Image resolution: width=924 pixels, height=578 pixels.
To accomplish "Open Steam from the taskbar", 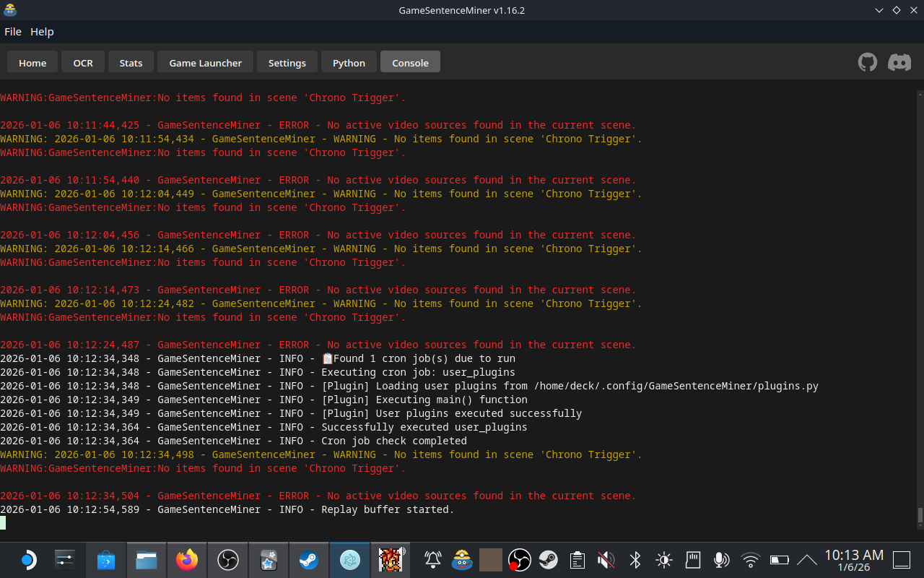I will click(308, 560).
